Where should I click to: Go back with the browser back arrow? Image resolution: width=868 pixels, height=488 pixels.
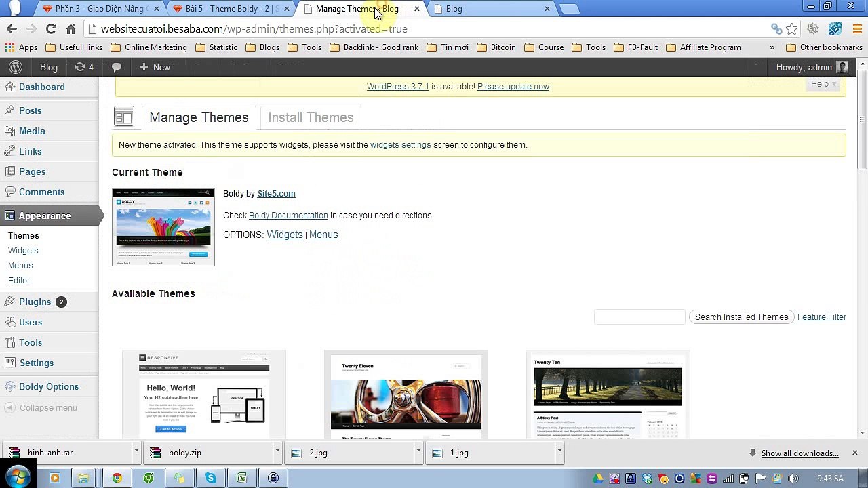(x=12, y=28)
